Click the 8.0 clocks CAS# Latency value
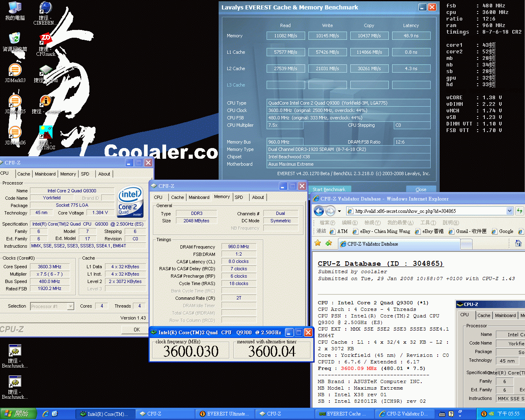Image resolution: width=525 pixels, height=420 pixels. pos(239,261)
